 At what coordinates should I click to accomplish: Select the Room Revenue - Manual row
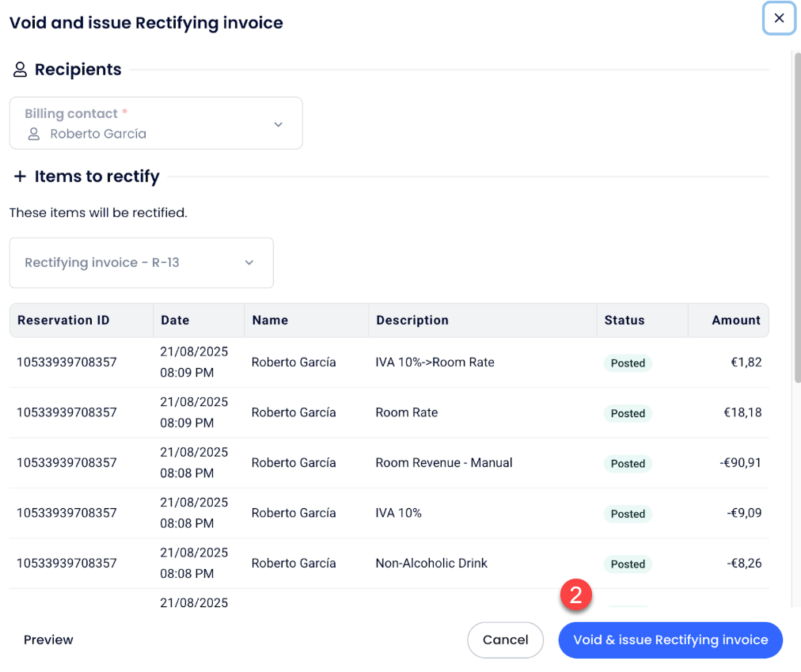coord(444,463)
